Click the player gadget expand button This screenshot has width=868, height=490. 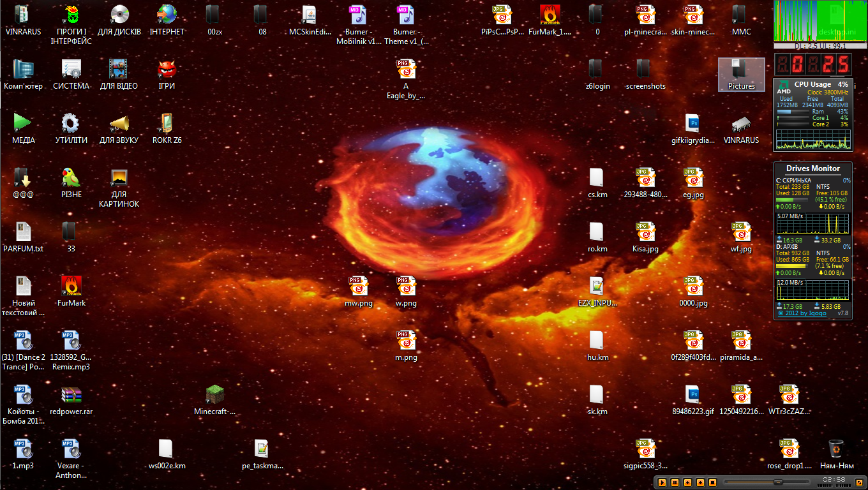(859, 482)
